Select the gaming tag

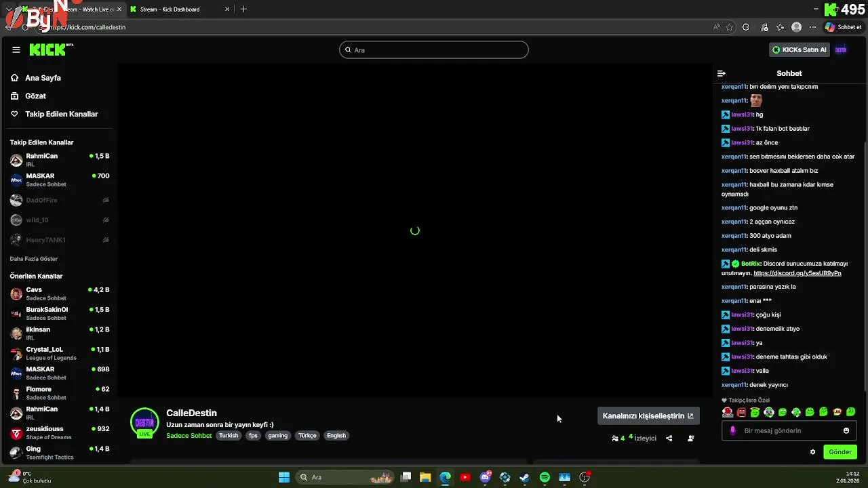click(x=278, y=436)
